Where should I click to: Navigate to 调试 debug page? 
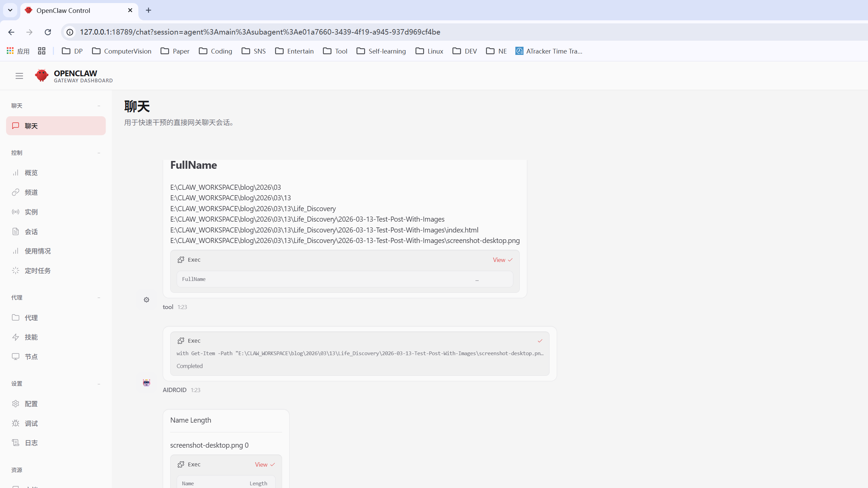[x=31, y=424]
